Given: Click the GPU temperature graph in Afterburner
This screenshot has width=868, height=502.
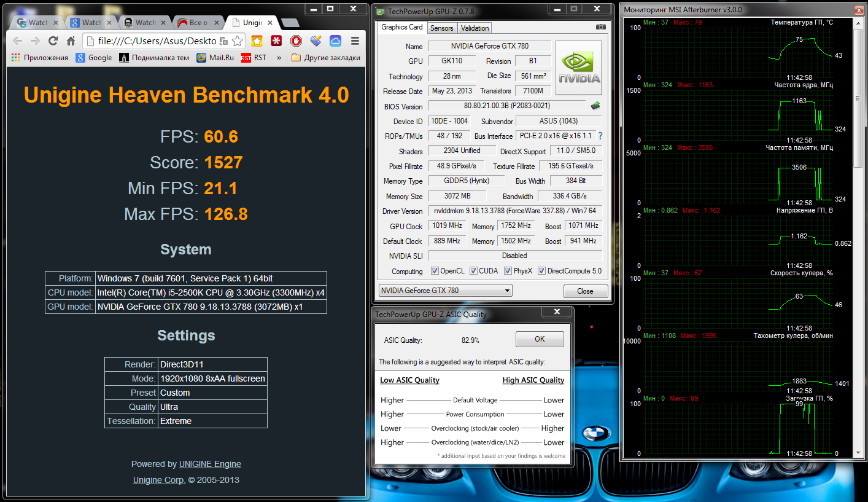Looking at the screenshot, I should (x=737, y=53).
